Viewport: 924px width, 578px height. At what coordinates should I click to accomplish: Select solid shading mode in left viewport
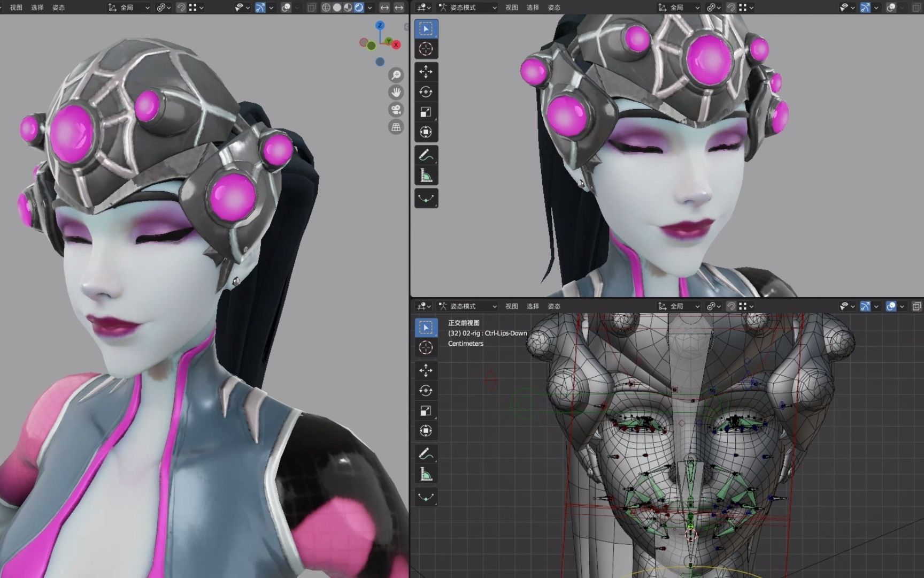click(x=337, y=7)
